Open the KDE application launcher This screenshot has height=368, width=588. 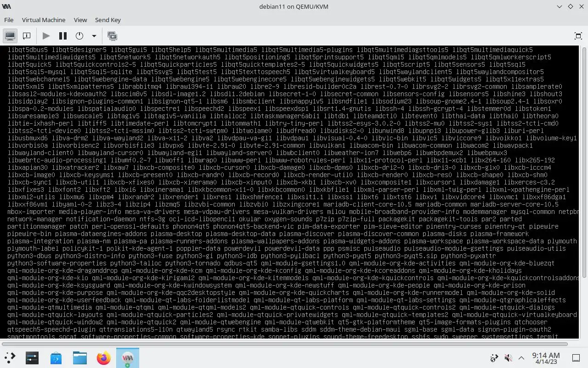(10, 357)
